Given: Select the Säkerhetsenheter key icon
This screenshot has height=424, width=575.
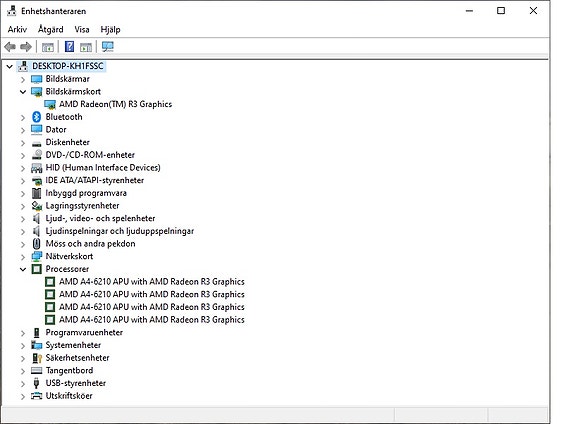Looking at the screenshot, I should pyautogui.click(x=37, y=358).
